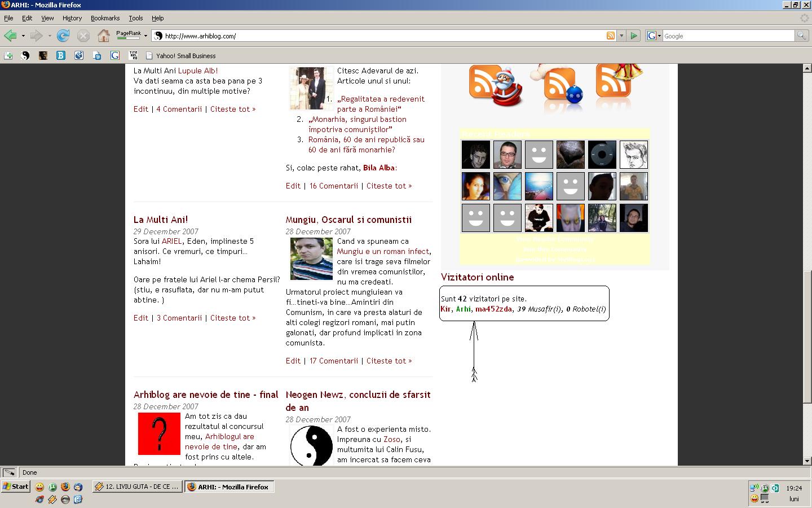812x508 pixels.
Task: Click the network tray icon
Action: click(754, 488)
